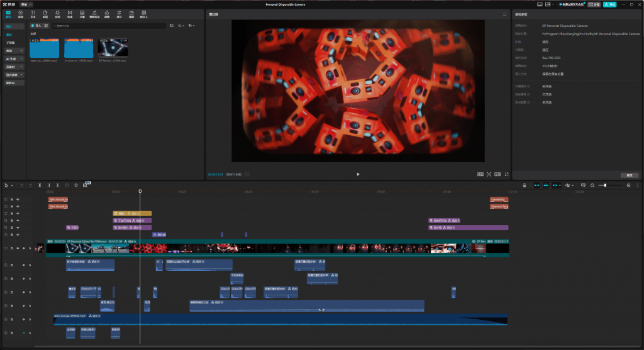
Task: Open the media sort order dropdown
Action: coord(181,26)
